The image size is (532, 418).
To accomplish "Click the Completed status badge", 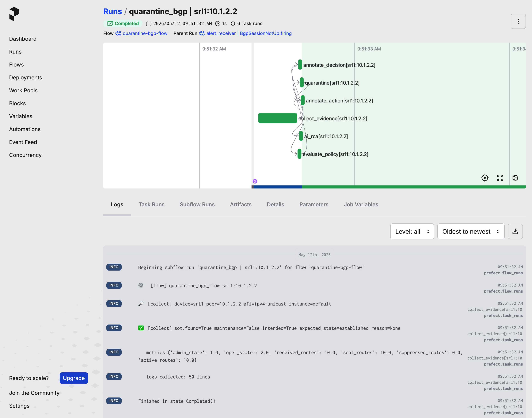I will point(123,24).
